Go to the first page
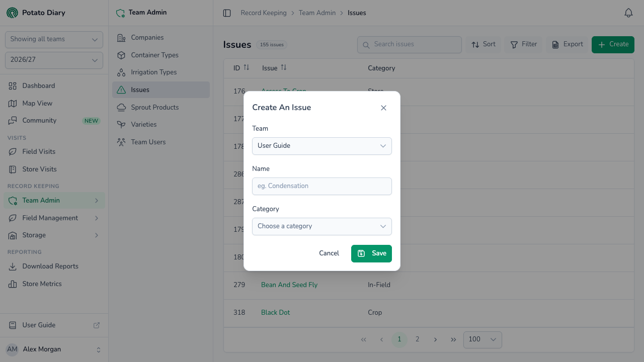Screen dimensions: 644x362 coord(364,339)
